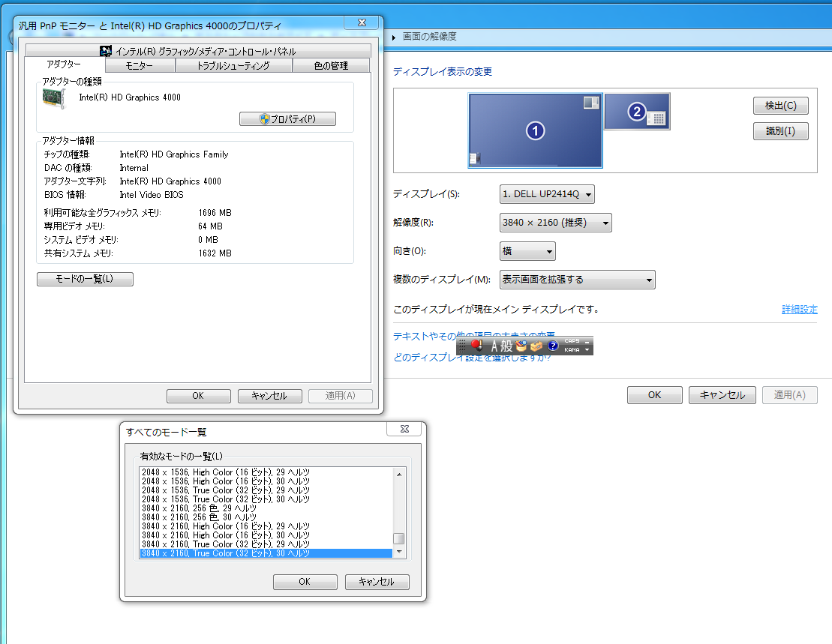Toggle the CAPS lock indicator
This screenshot has height=644, width=832.
coord(572,341)
